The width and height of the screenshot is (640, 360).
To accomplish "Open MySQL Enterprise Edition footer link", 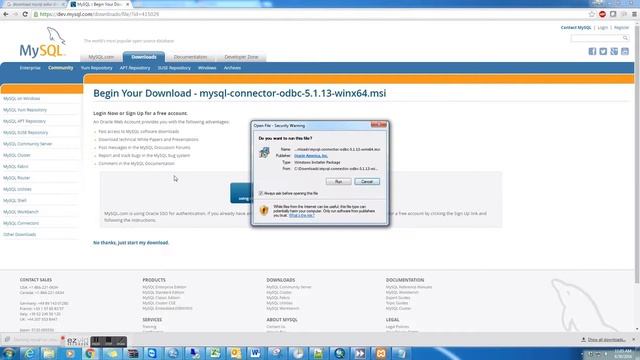I will click(164, 287).
